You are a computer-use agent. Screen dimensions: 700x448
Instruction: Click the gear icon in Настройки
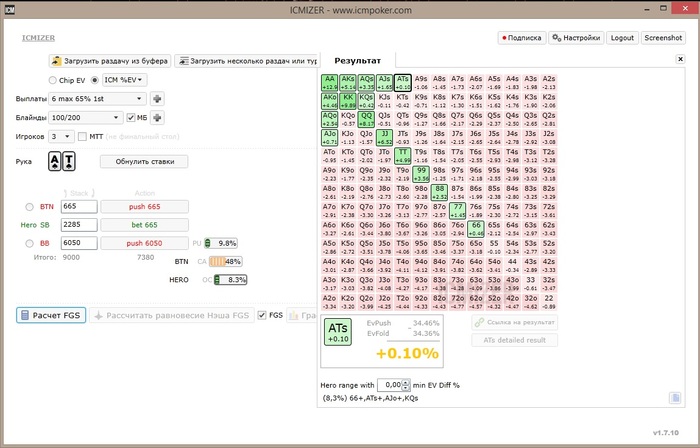556,37
